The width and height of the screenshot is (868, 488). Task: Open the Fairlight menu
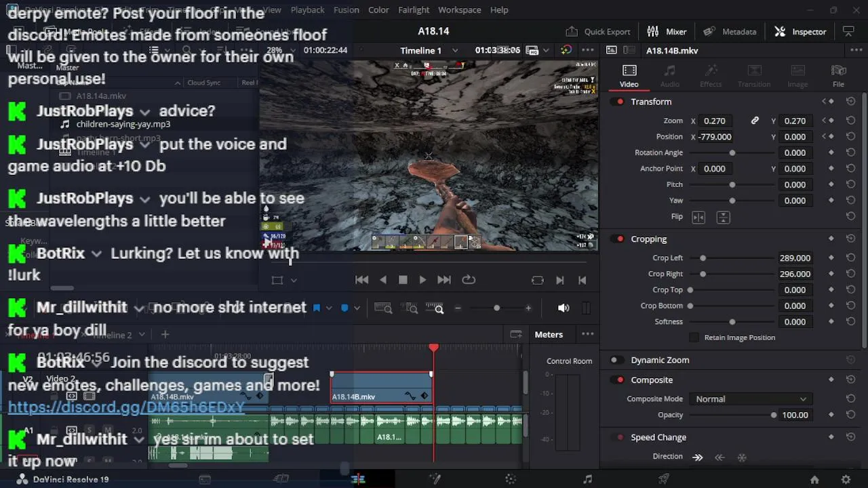tap(414, 9)
